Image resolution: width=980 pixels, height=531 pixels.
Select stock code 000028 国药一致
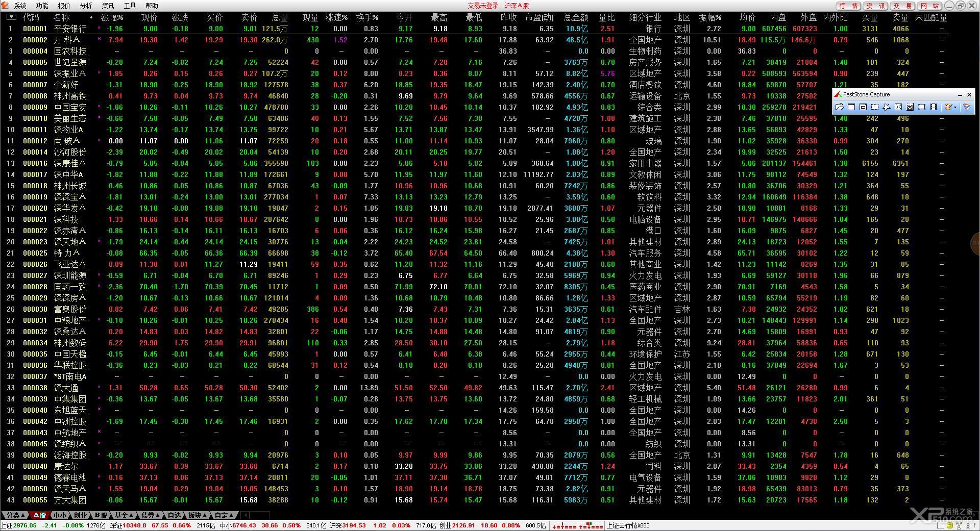point(35,287)
